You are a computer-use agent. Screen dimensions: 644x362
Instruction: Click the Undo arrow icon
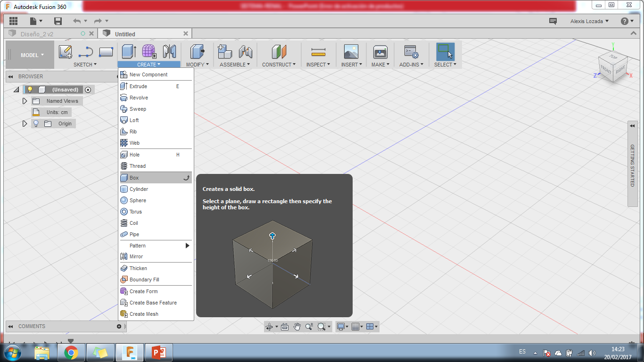[x=77, y=21]
